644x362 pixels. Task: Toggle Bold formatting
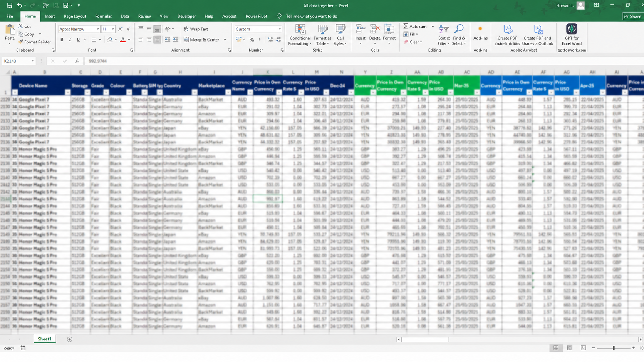62,40
